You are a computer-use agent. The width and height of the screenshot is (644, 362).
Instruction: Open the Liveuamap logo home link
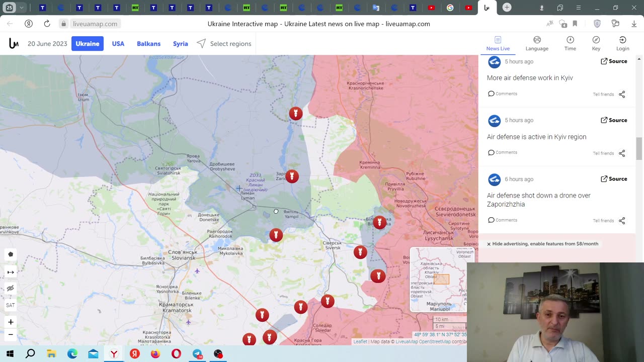pos(14,44)
